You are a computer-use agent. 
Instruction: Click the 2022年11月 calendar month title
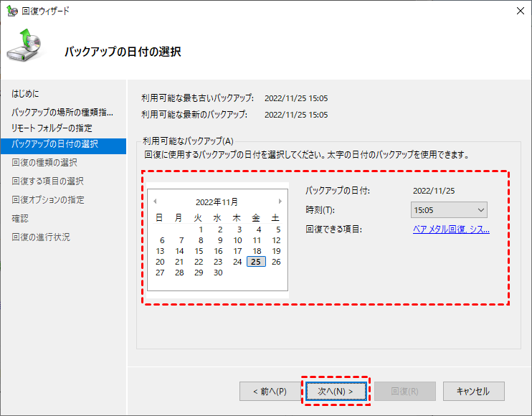[217, 202]
